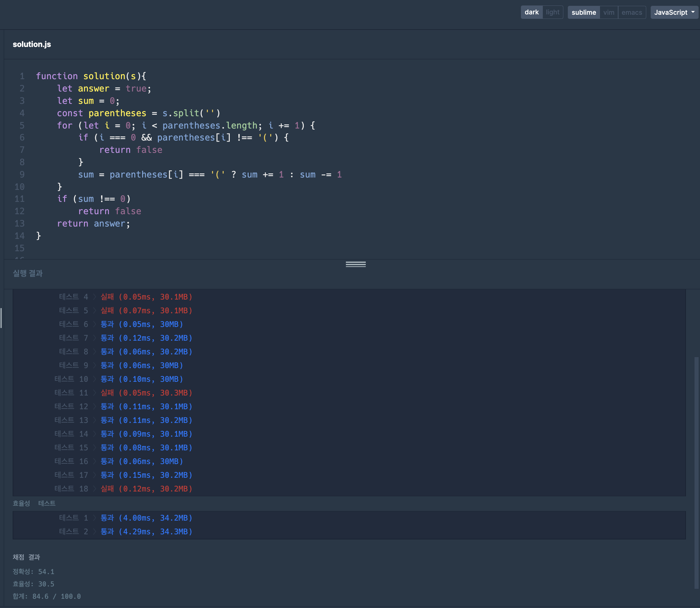Open the JavaScript language dropdown
700x608 pixels.
pyautogui.click(x=671, y=12)
